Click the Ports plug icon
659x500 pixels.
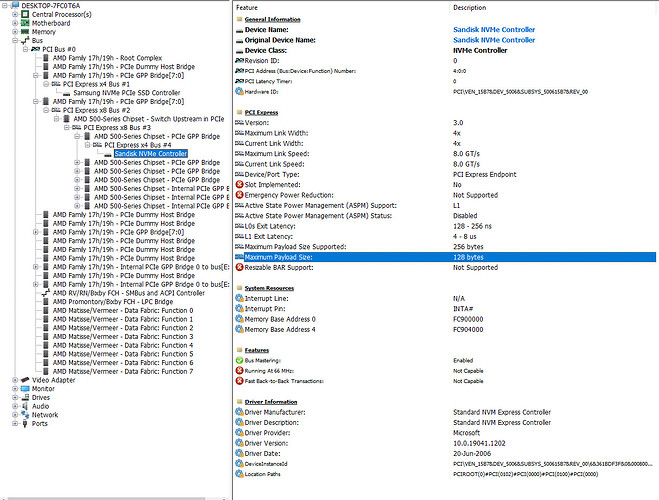pos(25,424)
